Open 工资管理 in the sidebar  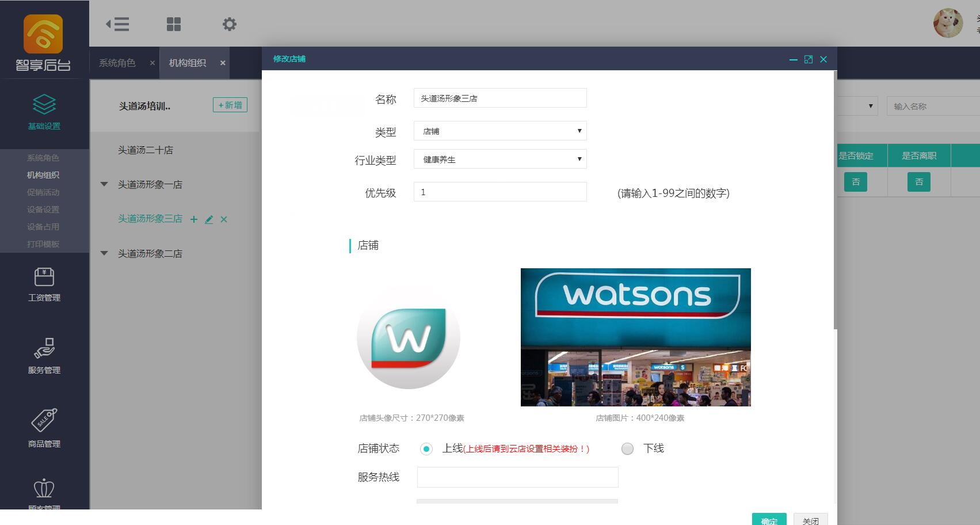pos(44,285)
